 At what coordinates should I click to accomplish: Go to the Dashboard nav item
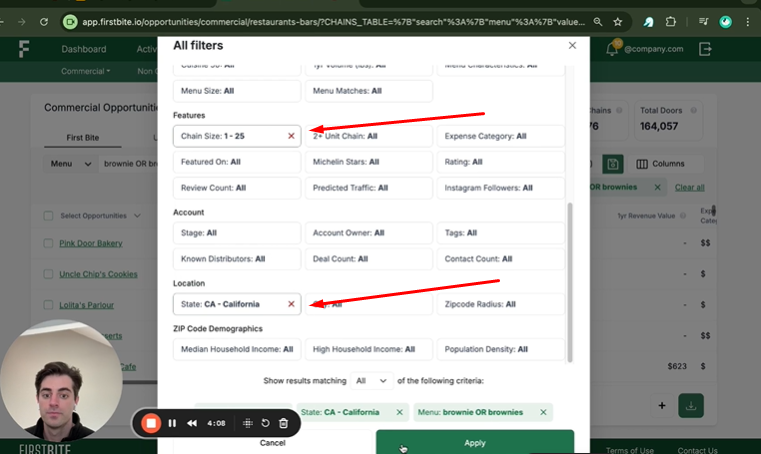(x=83, y=49)
